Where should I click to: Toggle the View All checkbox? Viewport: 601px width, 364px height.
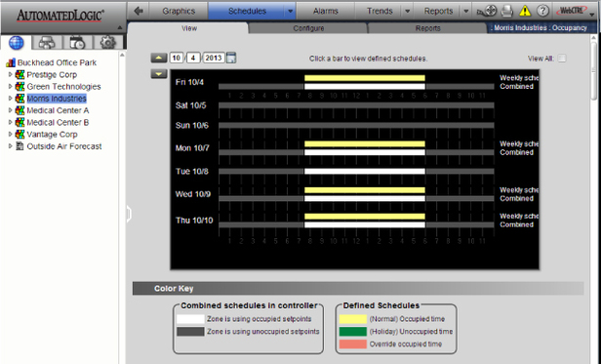pyautogui.click(x=562, y=59)
